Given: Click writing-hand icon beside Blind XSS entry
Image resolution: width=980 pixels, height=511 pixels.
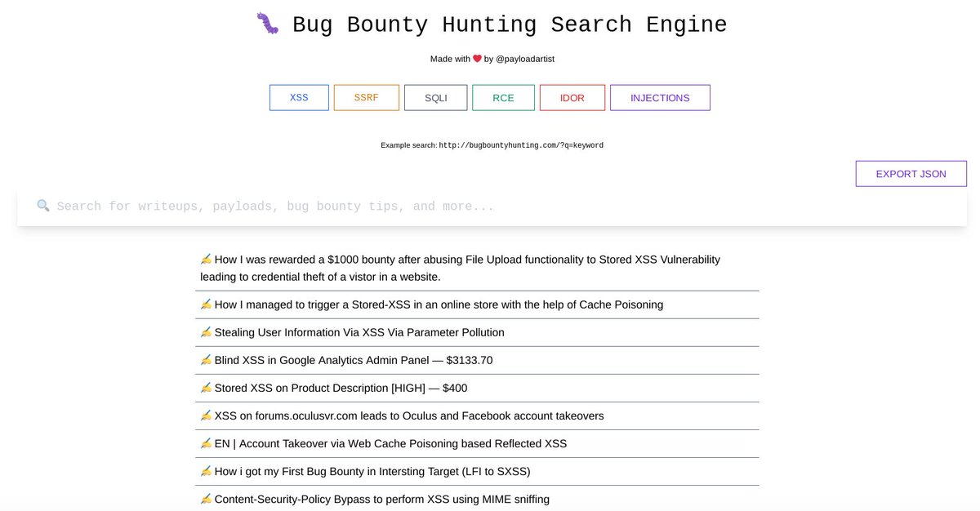Looking at the screenshot, I should (206, 360).
